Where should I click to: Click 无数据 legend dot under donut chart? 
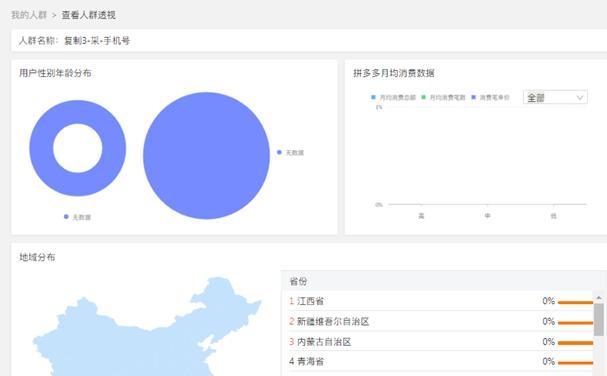click(x=66, y=217)
